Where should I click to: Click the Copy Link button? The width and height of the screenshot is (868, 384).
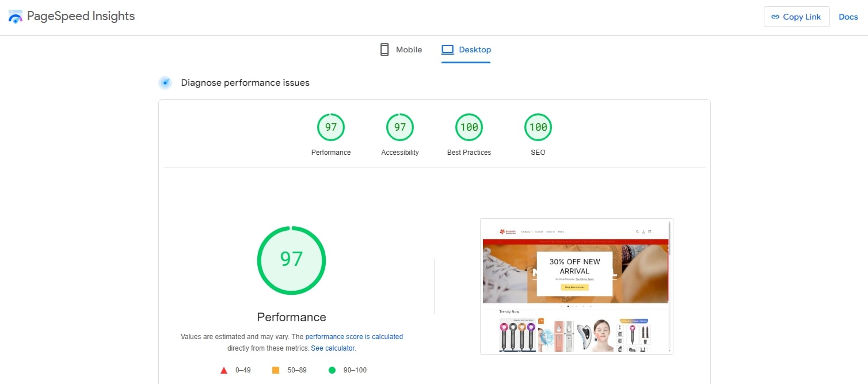tap(797, 17)
